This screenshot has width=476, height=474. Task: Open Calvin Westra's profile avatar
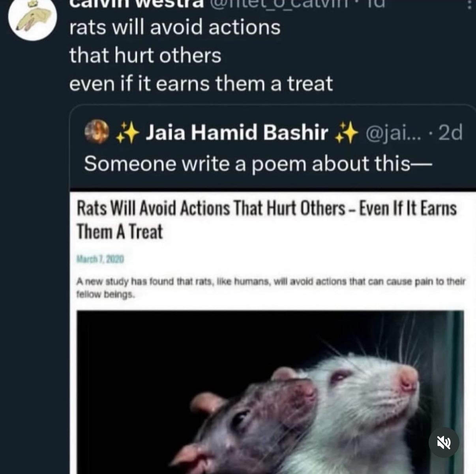[33, 18]
